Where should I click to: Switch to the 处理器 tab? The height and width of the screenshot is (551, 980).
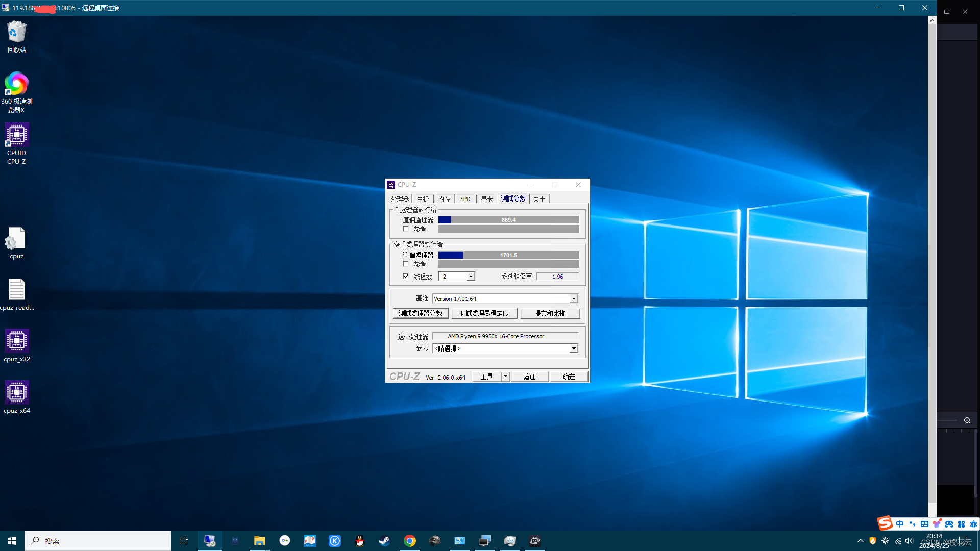[x=400, y=199]
